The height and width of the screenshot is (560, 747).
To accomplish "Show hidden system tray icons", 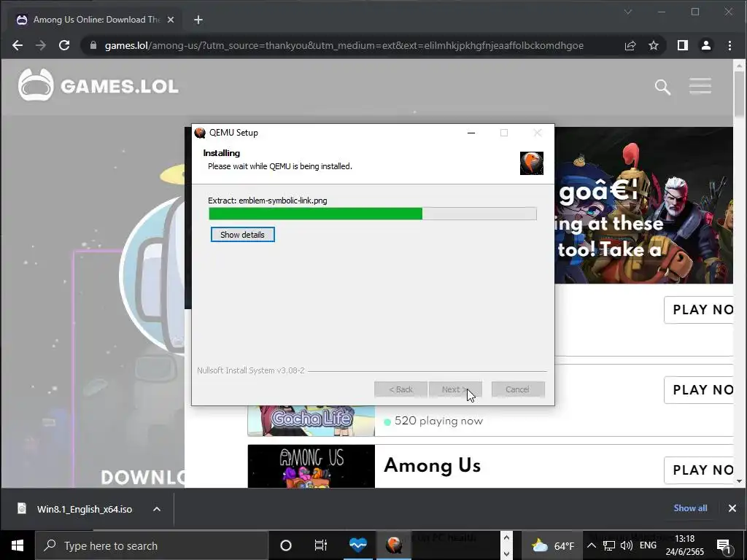I will pyautogui.click(x=591, y=545).
